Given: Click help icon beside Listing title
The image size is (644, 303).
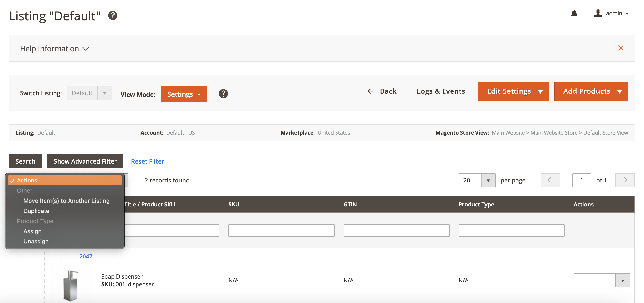Looking at the screenshot, I should [x=113, y=15].
